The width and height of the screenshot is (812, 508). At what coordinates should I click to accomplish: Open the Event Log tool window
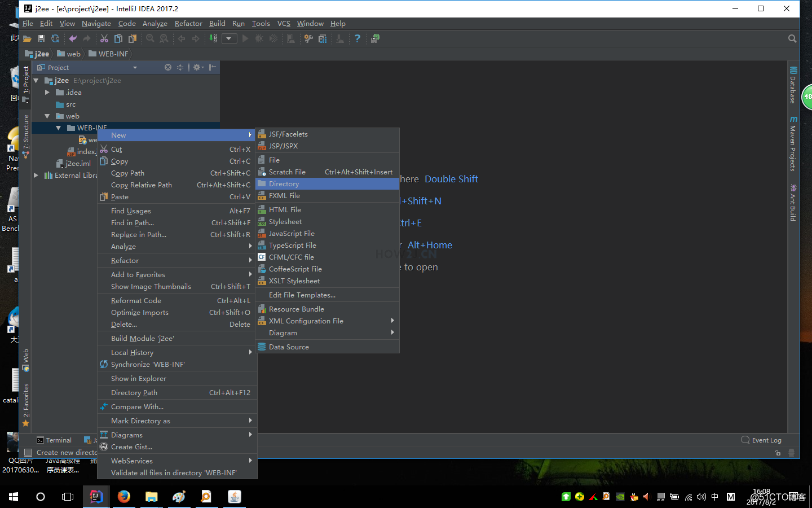pos(761,440)
